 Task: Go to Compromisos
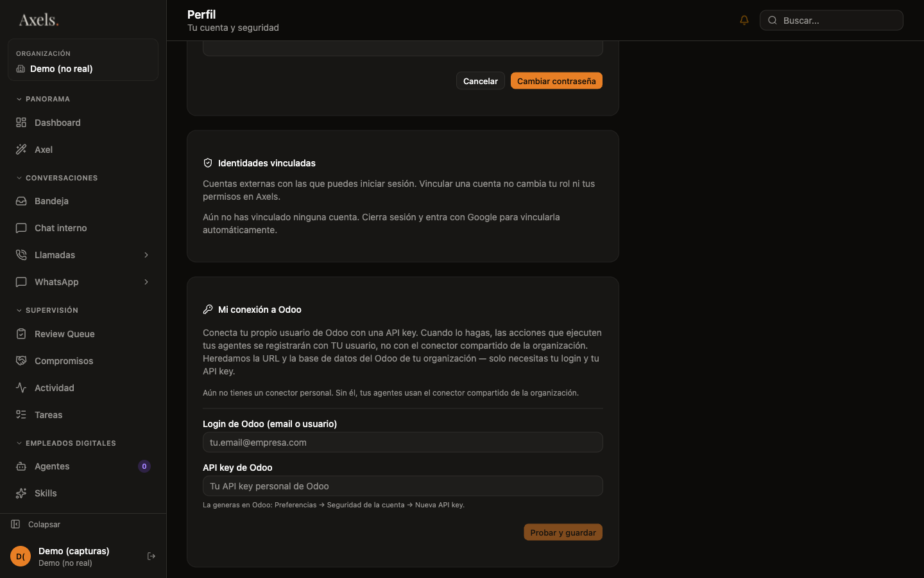coord(83,361)
